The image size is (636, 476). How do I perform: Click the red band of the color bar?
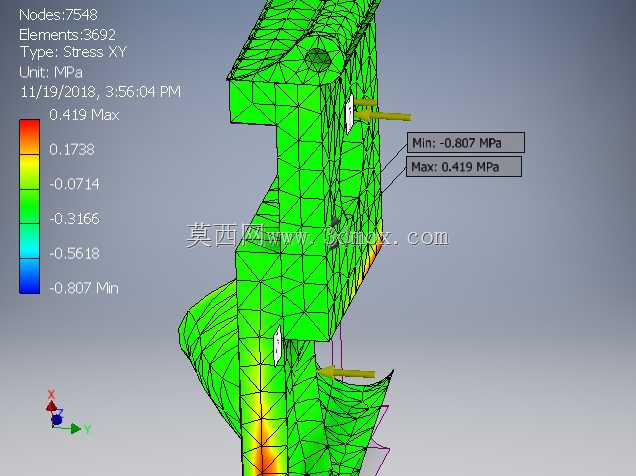[x=30, y=137]
